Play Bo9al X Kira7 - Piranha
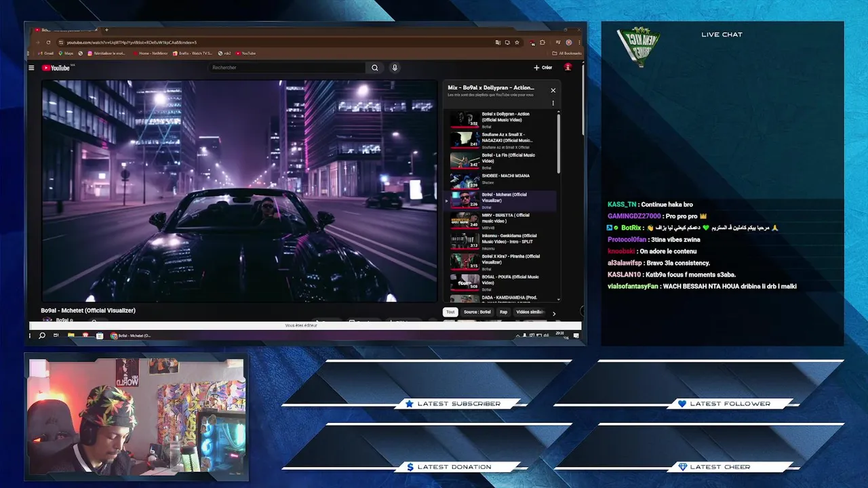 click(x=502, y=262)
